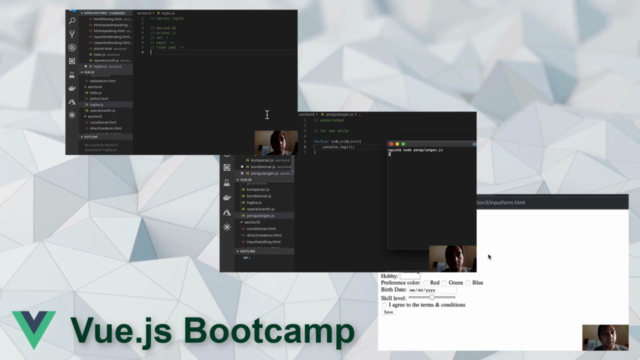Screen dimensions: 640x360
Task: Open the Azure panel in the logika.js window
Action: click(x=72, y=102)
